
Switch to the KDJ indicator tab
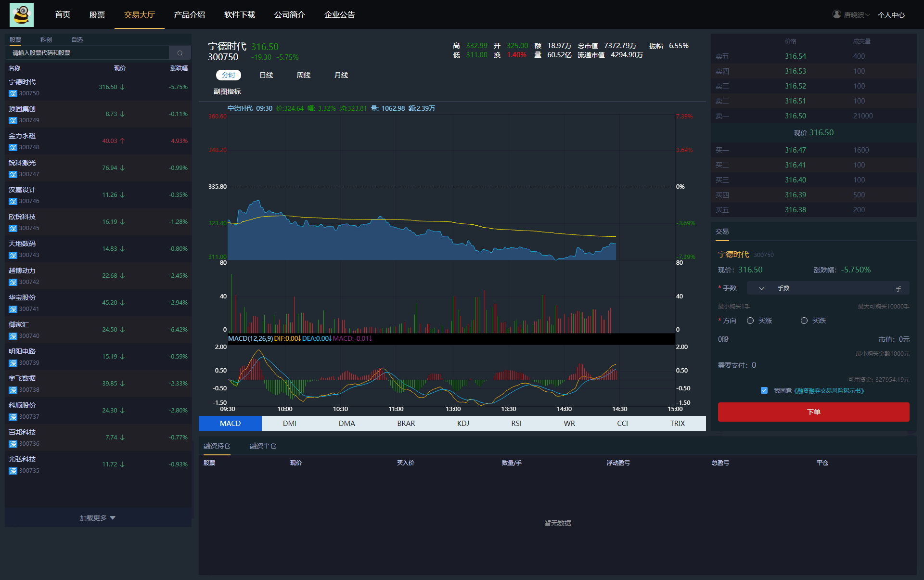coord(463,424)
